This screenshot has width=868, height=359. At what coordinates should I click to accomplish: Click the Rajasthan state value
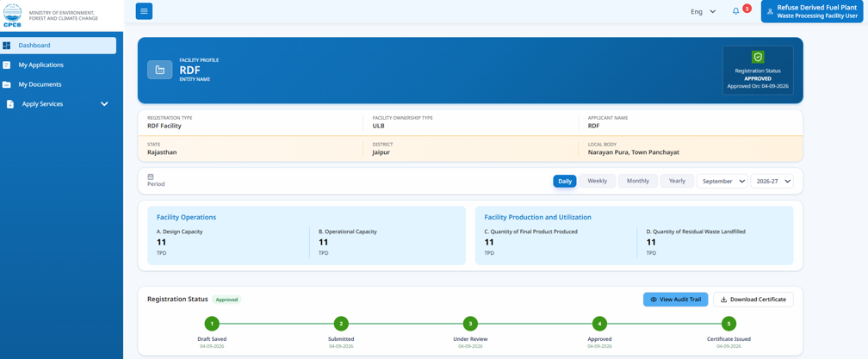tap(162, 152)
